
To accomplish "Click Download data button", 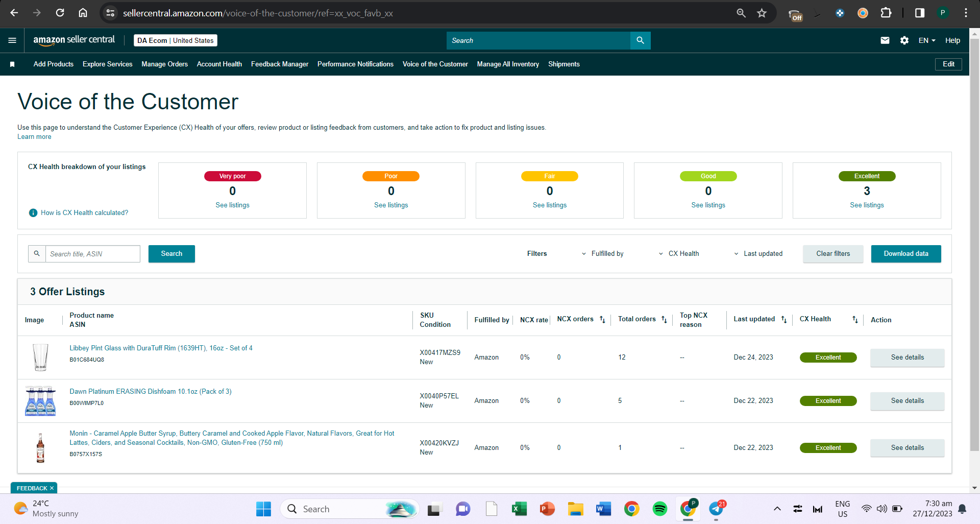I will tap(906, 254).
